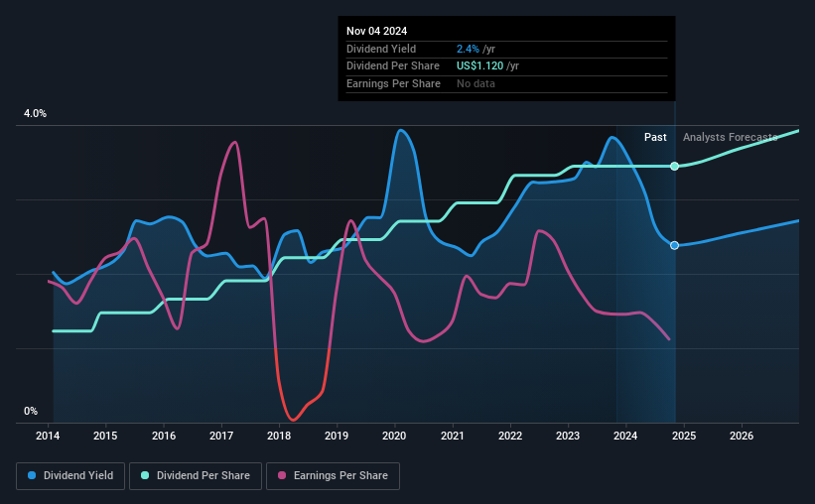Click the 4.0% y-axis label
The image size is (815, 504).
35,114
